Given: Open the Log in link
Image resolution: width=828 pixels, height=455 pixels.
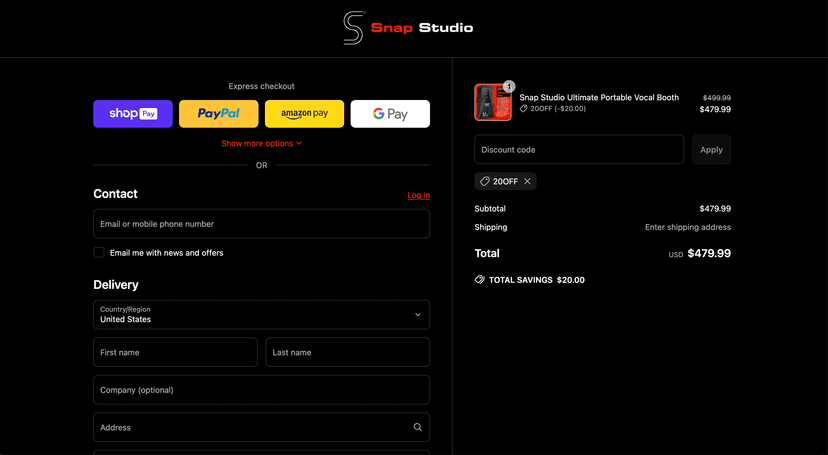Looking at the screenshot, I should click(x=418, y=195).
